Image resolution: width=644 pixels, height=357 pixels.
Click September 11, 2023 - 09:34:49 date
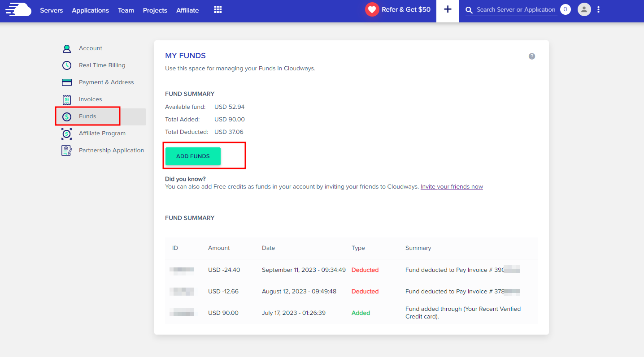(304, 270)
